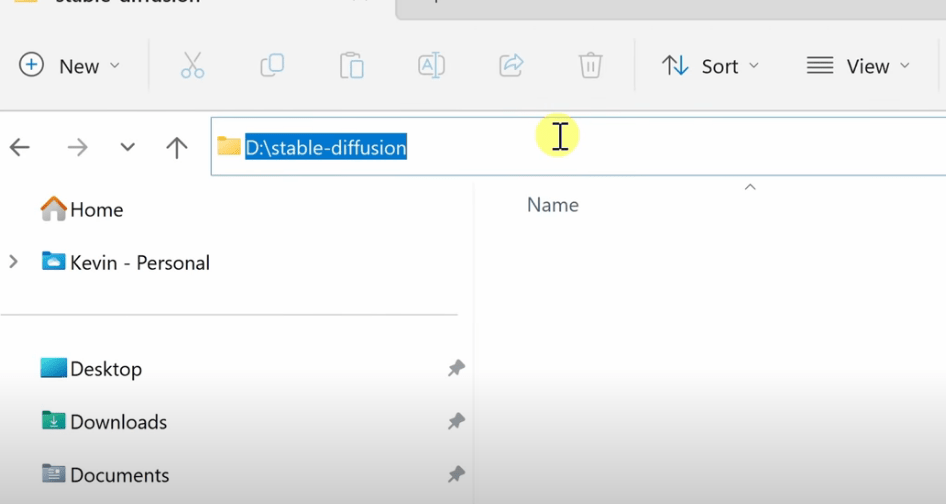946x504 pixels.
Task: Expand the Kevin - Personal tree node
Action: [13, 262]
